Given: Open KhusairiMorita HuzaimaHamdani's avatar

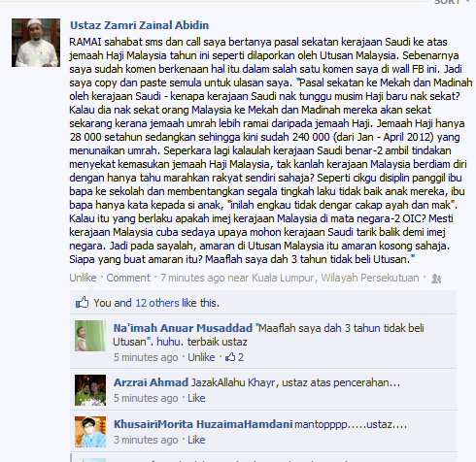Looking at the screenshot, I should coord(90,432).
